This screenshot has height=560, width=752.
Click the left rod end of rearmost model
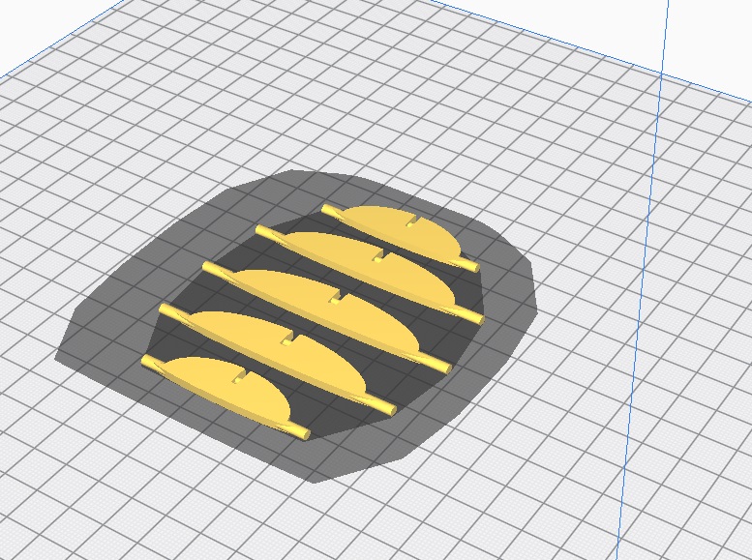329,209
